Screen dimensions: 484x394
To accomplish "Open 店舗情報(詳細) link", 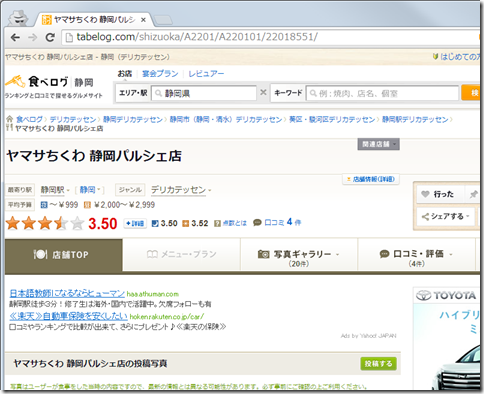I will [371, 179].
